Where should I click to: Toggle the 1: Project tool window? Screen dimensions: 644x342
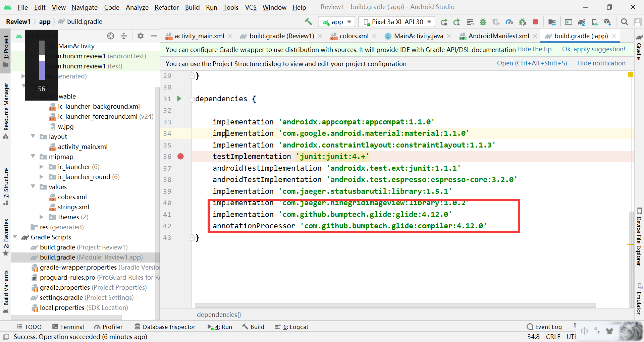pyautogui.click(x=6, y=51)
